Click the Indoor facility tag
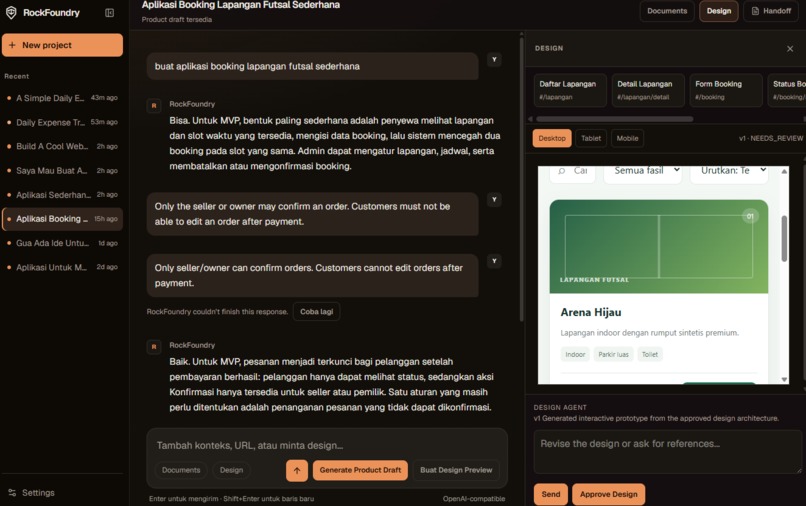This screenshot has width=806, height=506. [575, 354]
